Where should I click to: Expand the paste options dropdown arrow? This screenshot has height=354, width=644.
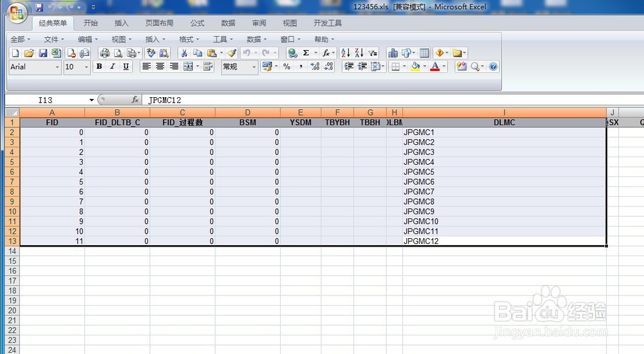(222, 53)
